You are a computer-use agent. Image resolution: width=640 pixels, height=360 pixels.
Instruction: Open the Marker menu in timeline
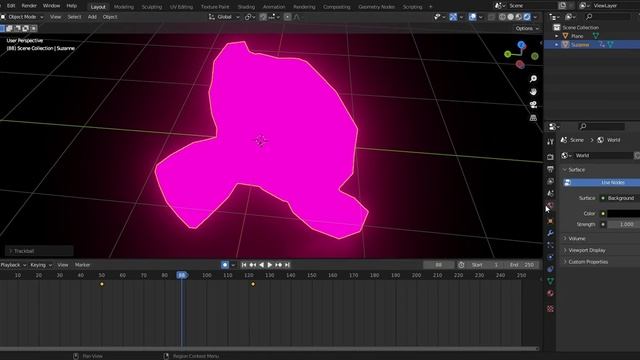(82, 265)
